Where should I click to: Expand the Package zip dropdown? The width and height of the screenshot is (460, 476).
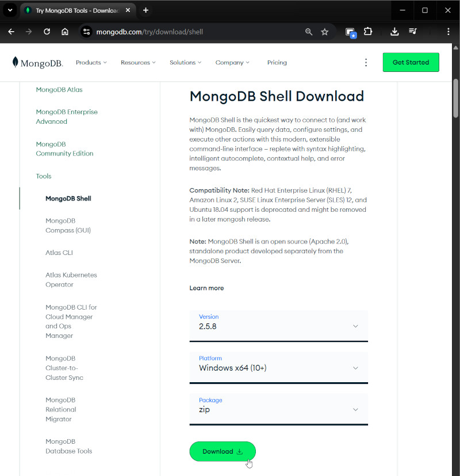(278, 409)
